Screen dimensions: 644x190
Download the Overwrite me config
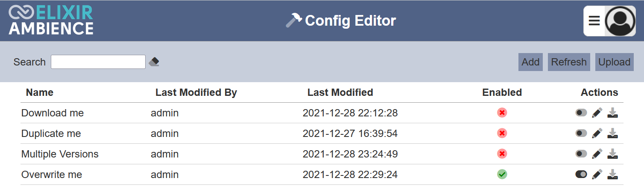(613, 174)
